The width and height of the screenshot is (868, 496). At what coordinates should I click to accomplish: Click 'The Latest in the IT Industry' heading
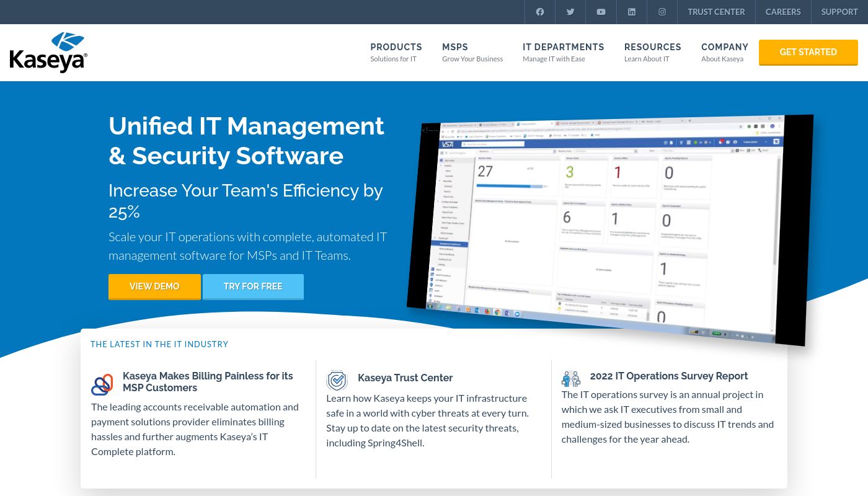(159, 344)
